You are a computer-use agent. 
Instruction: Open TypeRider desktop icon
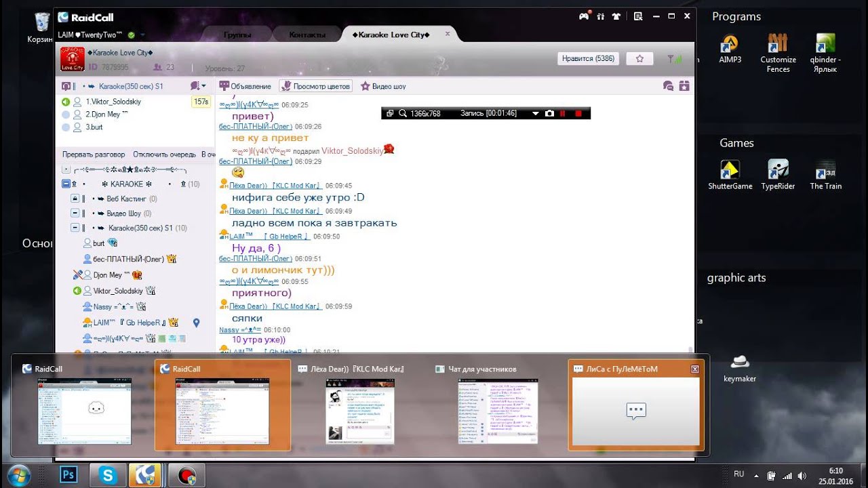coord(778,175)
